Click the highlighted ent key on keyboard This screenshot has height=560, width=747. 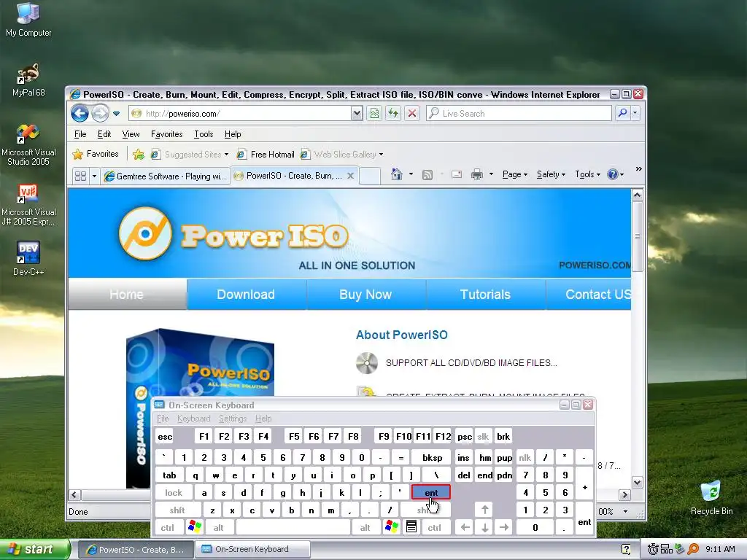[431, 492]
